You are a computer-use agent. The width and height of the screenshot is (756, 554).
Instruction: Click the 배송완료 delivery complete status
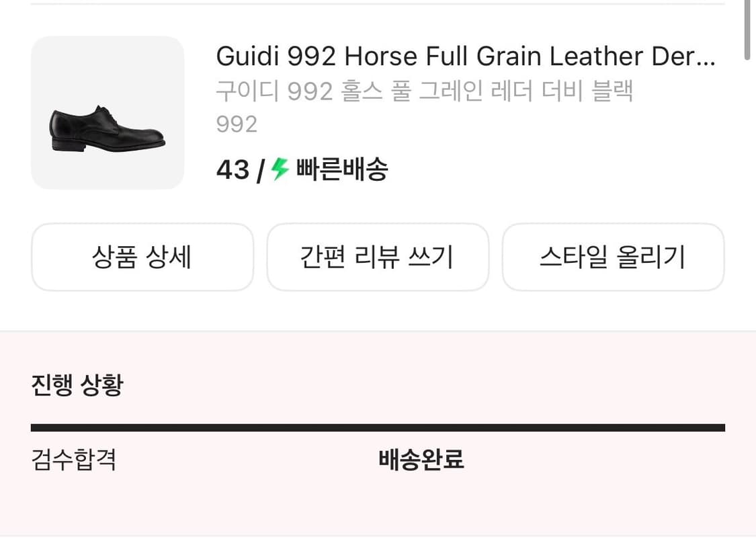pos(420,461)
